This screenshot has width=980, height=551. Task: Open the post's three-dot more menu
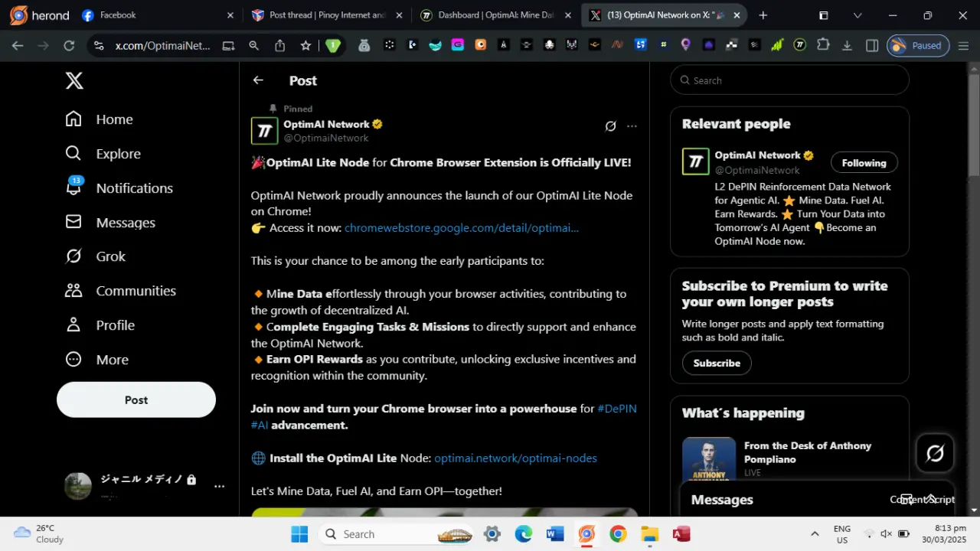point(632,126)
